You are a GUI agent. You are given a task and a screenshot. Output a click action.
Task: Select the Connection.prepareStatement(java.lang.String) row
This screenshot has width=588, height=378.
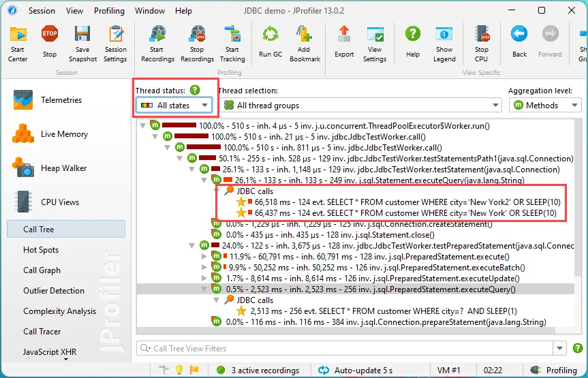click(378, 321)
